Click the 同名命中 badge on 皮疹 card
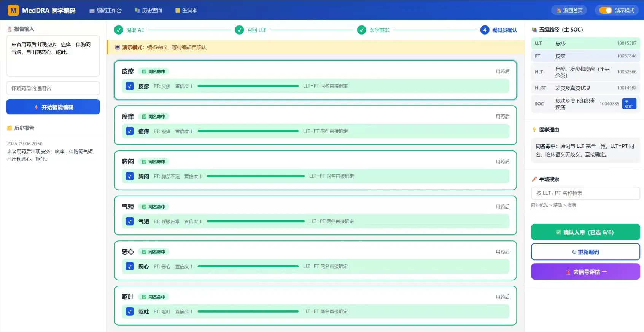 click(x=154, y=71)
